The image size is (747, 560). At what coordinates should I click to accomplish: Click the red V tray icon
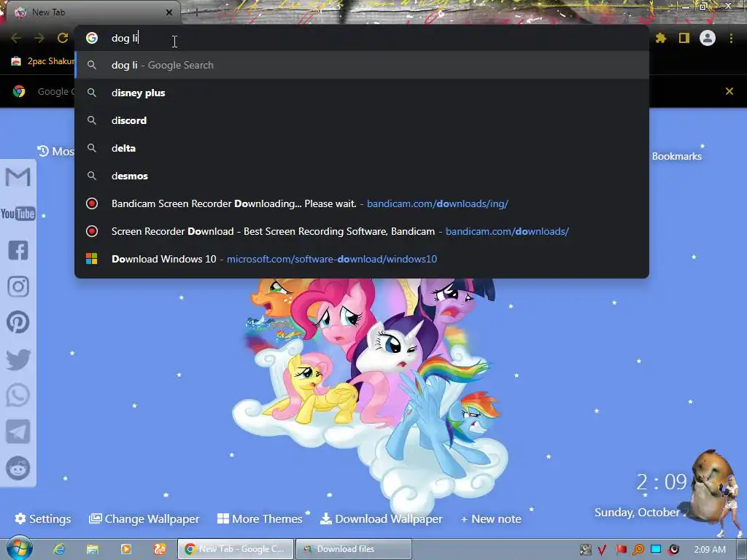click(602, 550)
